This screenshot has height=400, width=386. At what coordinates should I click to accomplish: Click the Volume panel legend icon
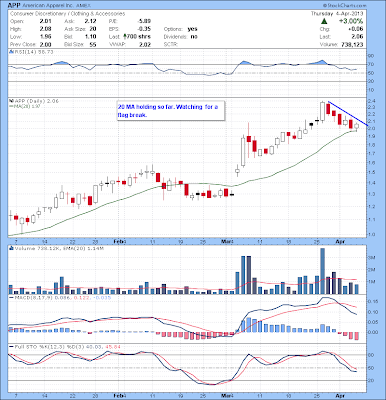click(10, 248)
